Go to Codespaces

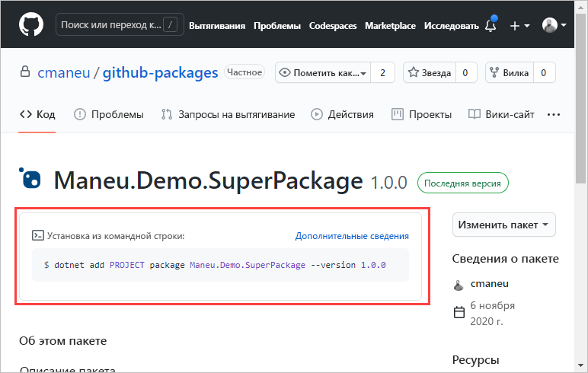point(333,25)
